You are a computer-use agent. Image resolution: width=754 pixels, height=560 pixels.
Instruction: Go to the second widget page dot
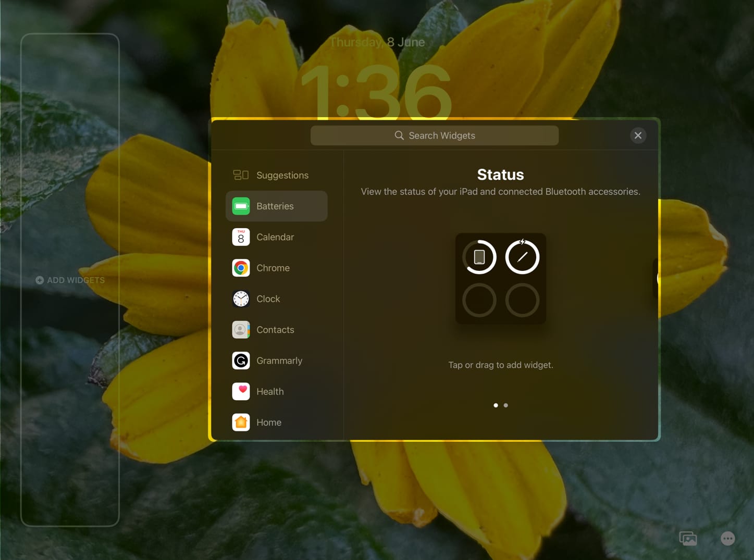pyautogui.click(x=505, y=405)
